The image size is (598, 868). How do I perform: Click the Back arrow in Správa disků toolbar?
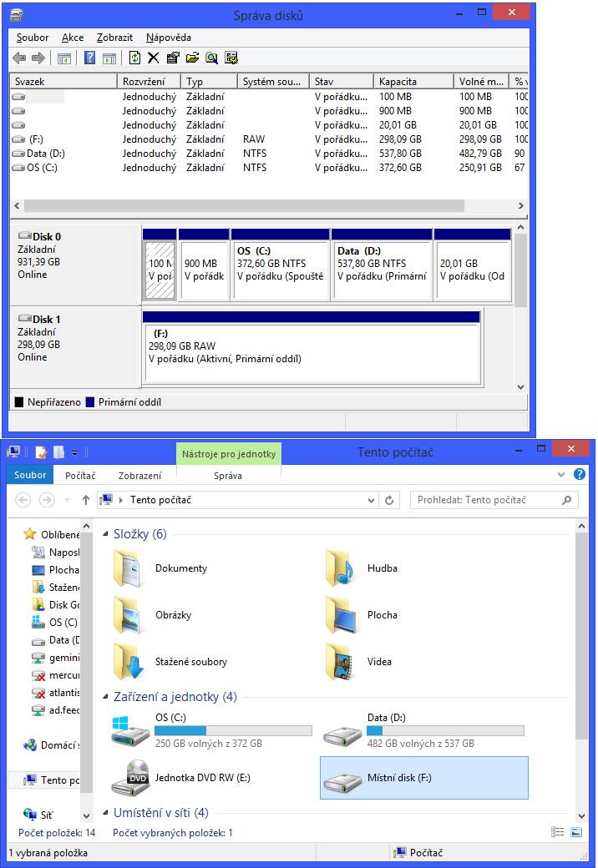[19, 58]
